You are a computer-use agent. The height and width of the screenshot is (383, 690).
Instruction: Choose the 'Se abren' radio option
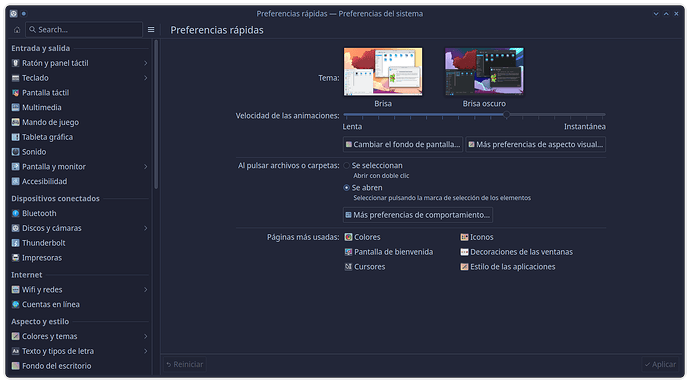coord(346,188)
